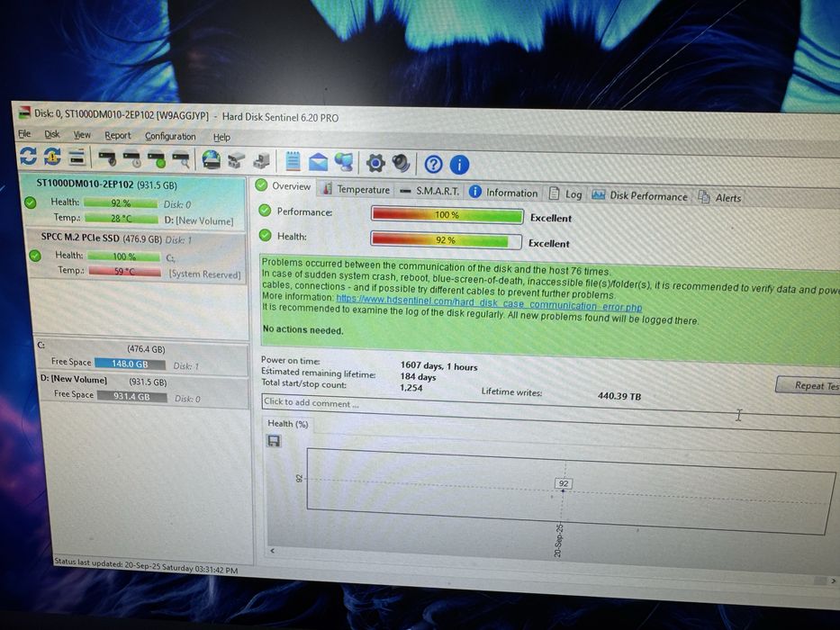This screenshot has height=630, width=840.
Task: Click the '440.39 TB' lifetime writes value
Action: point(619,396)
